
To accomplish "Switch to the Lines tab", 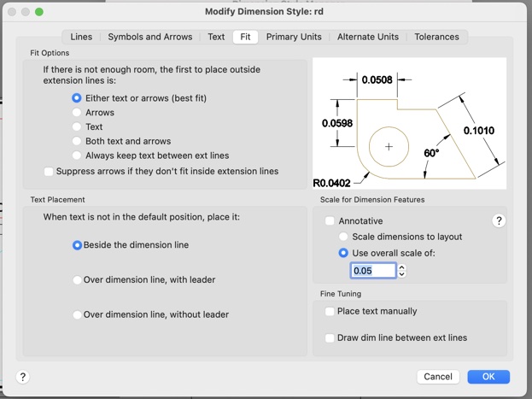I will pos(81,38).
